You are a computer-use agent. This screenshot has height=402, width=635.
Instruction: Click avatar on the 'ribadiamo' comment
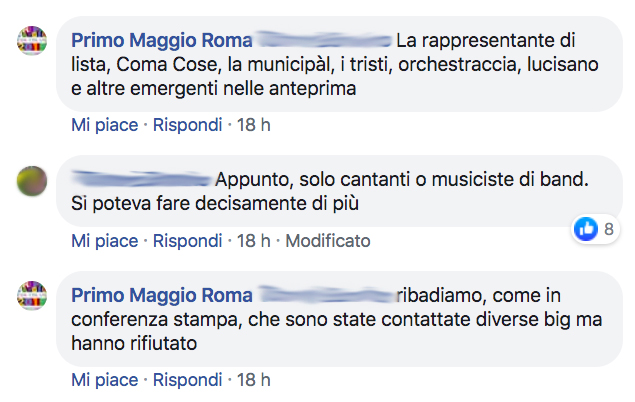click(x=33, y=294)
